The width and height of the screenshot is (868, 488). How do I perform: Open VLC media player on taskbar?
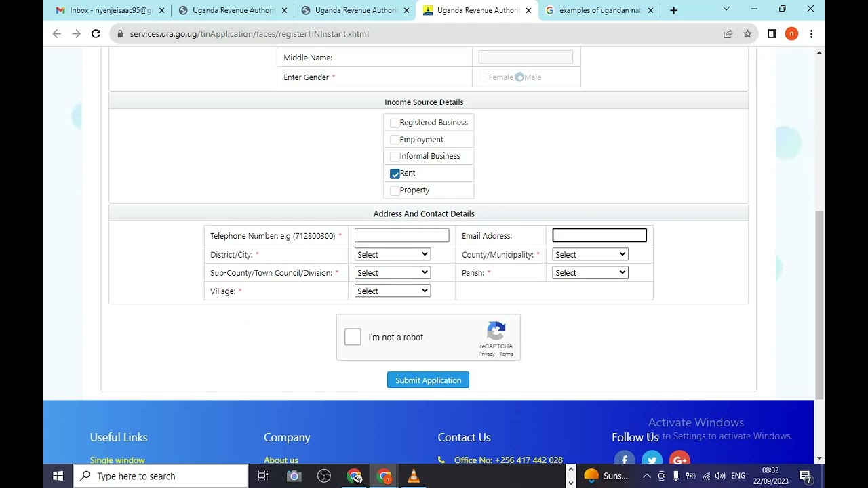(x=414, y=476)
